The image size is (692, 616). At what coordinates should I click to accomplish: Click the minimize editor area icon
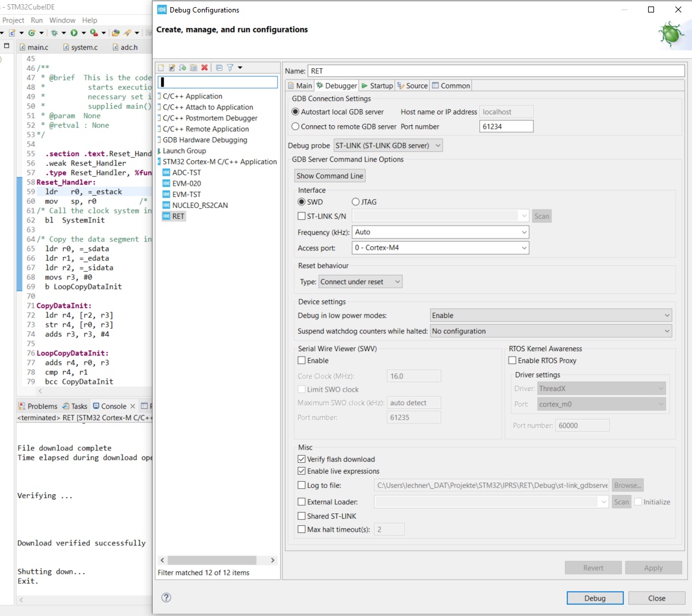click(7, 46)
